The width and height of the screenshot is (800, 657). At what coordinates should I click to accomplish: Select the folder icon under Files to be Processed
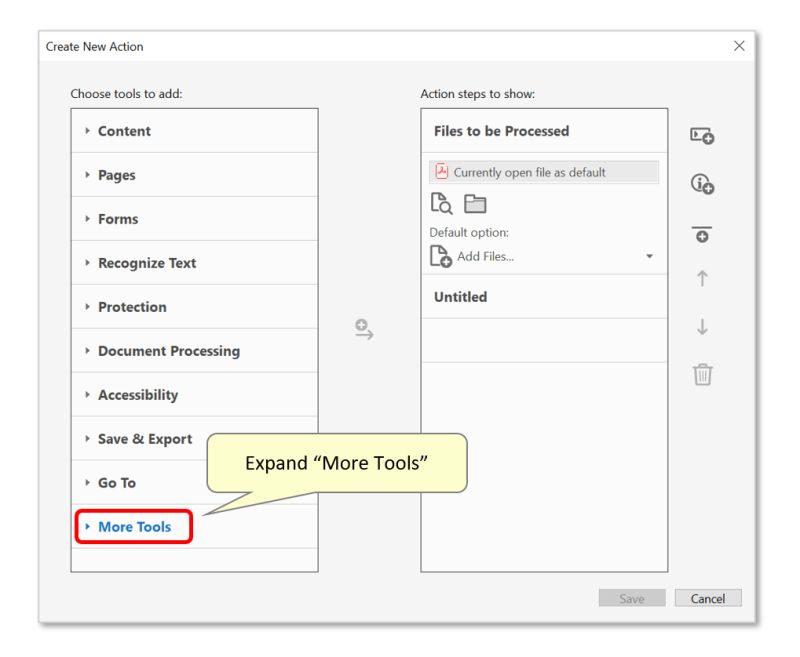coord(475,203)
